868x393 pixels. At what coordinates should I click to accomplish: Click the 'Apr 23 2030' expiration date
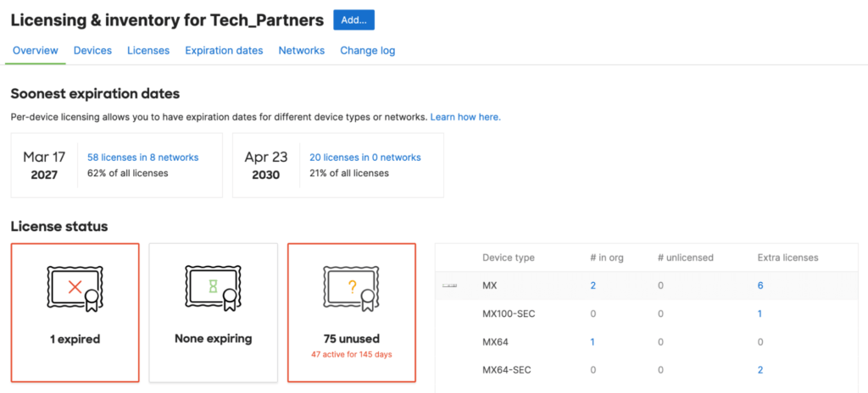tap(266, 165)
